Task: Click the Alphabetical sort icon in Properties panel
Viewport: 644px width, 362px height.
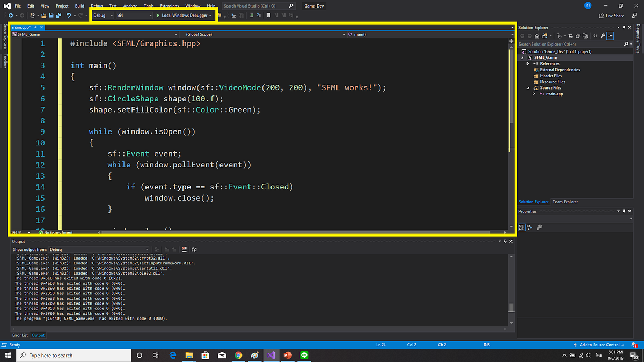Action: [x=530, y=227]
